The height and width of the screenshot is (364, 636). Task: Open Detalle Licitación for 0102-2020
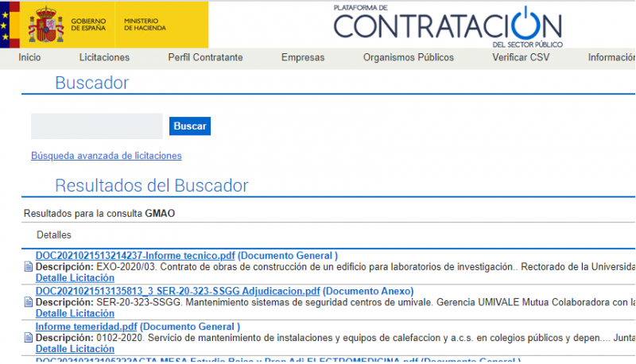(75, 349)
